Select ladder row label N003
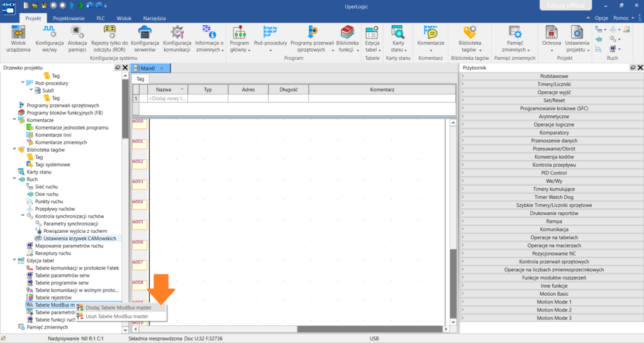The image size is (644, 343). (139, 184)
